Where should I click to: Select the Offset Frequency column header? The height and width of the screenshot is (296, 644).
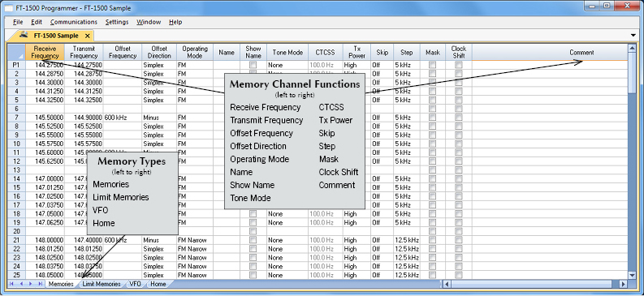[x=123, y=53]
